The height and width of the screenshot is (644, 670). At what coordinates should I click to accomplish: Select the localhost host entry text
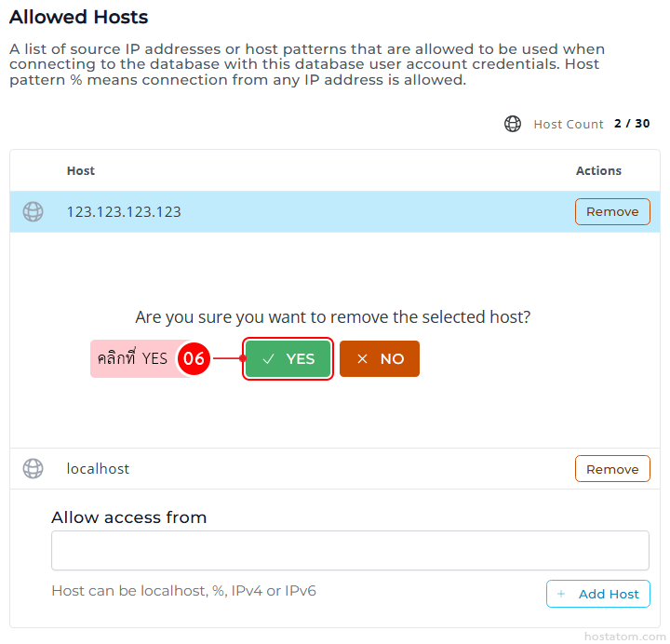(98, 469)
